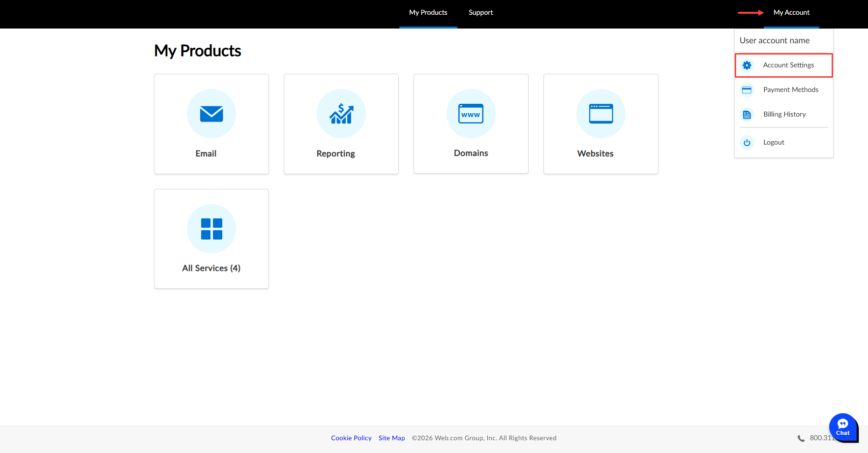Open the All Services grid icon
The width and height of the screenshot is (868, 453).
click(211, 229)
